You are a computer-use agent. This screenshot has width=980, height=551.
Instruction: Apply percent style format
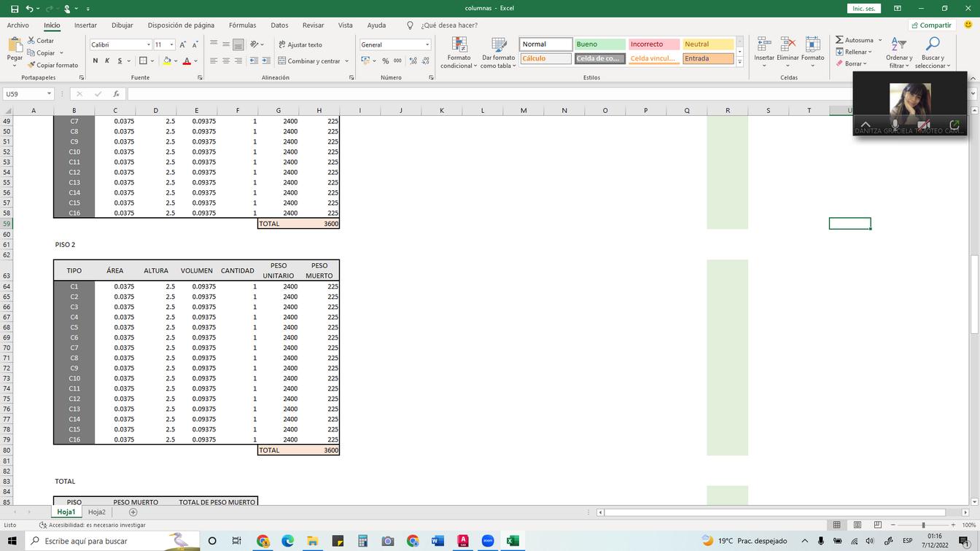point(386,61)
